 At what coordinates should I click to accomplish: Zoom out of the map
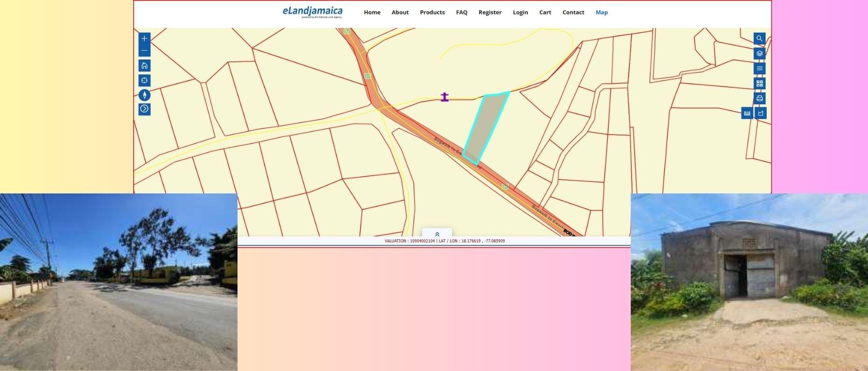click(144, 51)
